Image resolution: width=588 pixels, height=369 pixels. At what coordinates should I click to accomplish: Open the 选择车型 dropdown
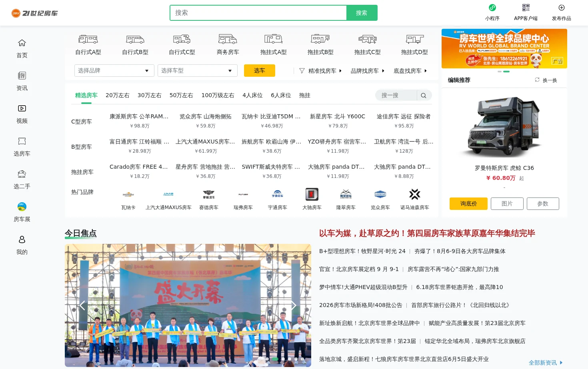click(x=198, y=70)
